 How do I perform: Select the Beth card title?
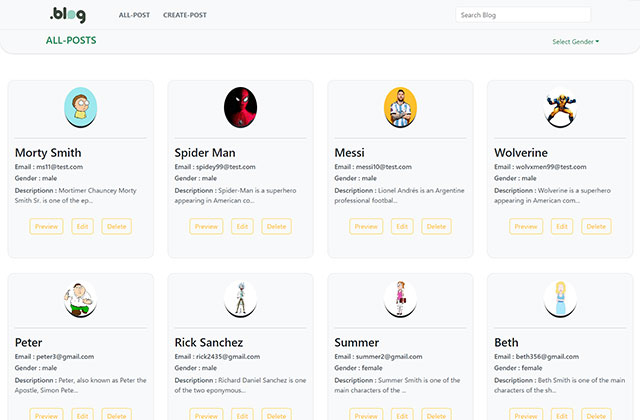506,342
